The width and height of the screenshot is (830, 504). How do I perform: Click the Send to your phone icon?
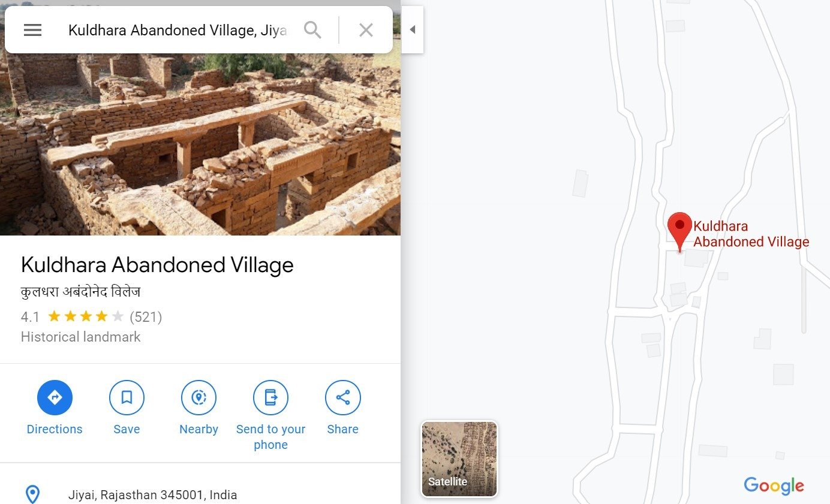[270, 397]
